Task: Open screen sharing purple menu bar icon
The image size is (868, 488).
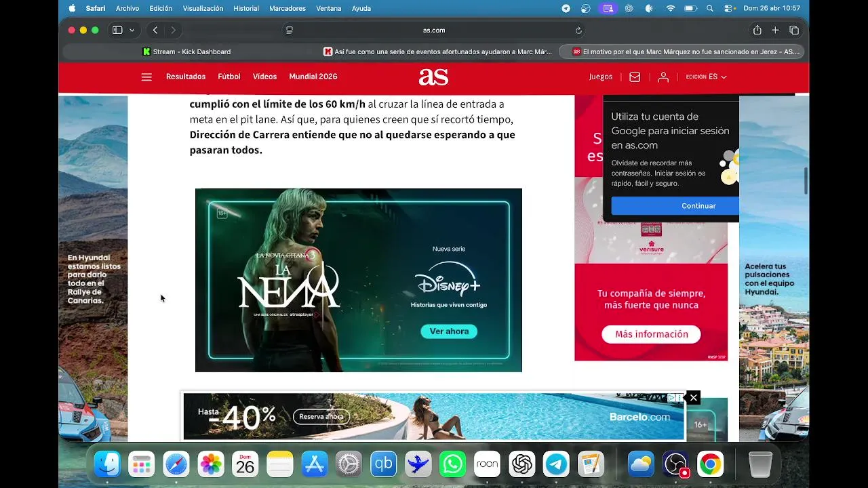Action: 608,8
